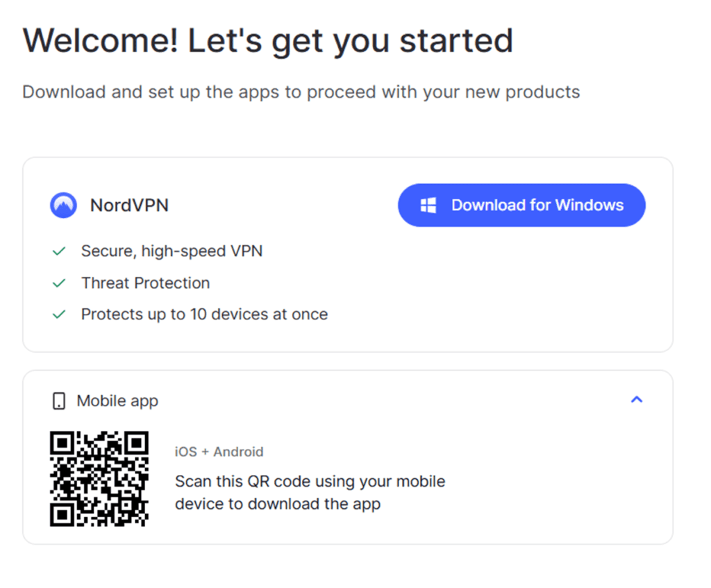
Task: Click the checkmark beside Secure, high-speed VPN
Action: (59, 251)
